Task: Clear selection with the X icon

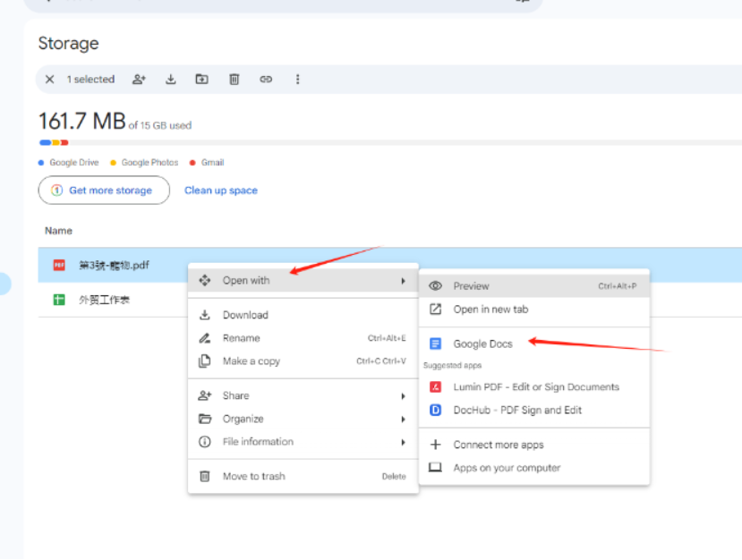Action: pos(50,80)
